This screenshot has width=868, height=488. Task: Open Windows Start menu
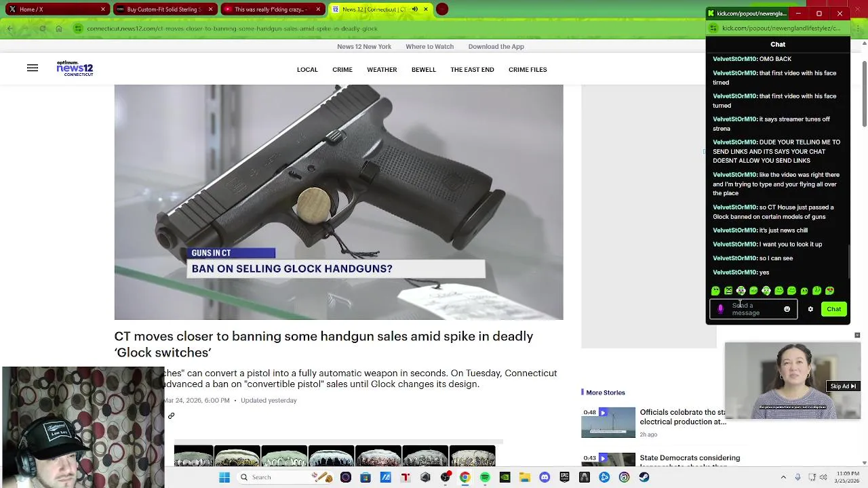pyautogui.click(x=224, y=477)
